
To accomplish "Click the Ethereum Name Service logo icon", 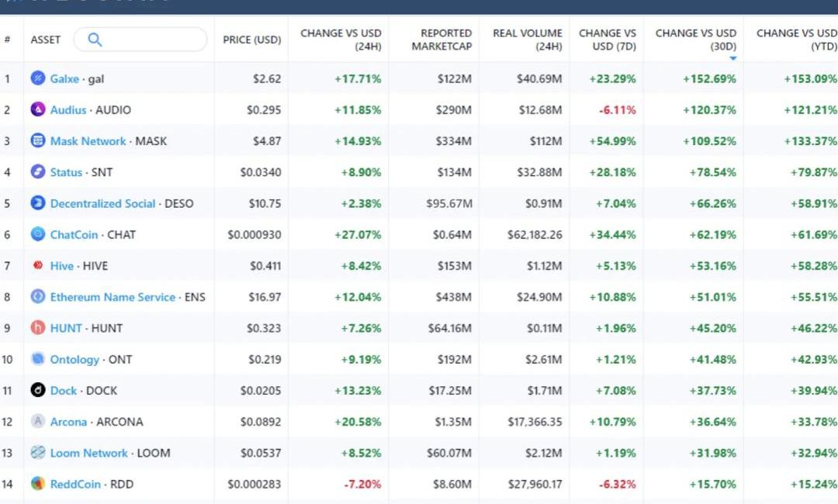I will (38, 297).
